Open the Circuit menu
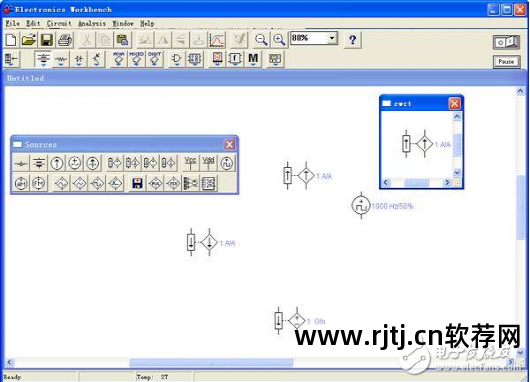Screen dimensions: 530x382 pyautogui.click(x=59, y=23)
